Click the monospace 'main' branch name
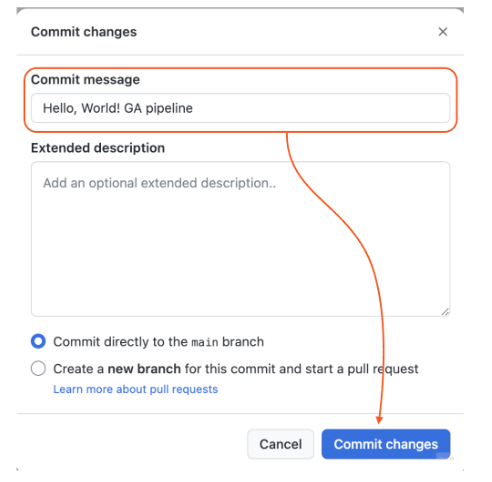 click(x=205, y=342)
